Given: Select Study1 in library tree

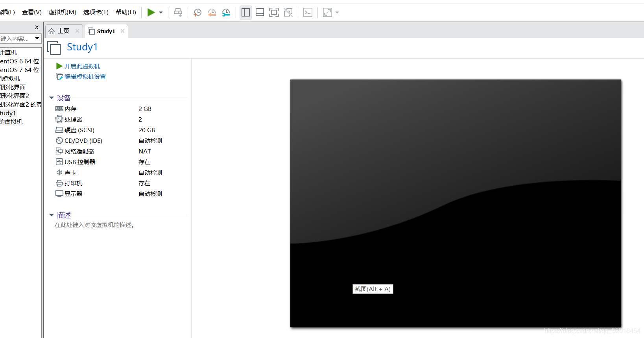Looking at the screenshot, I should [8, 113].
